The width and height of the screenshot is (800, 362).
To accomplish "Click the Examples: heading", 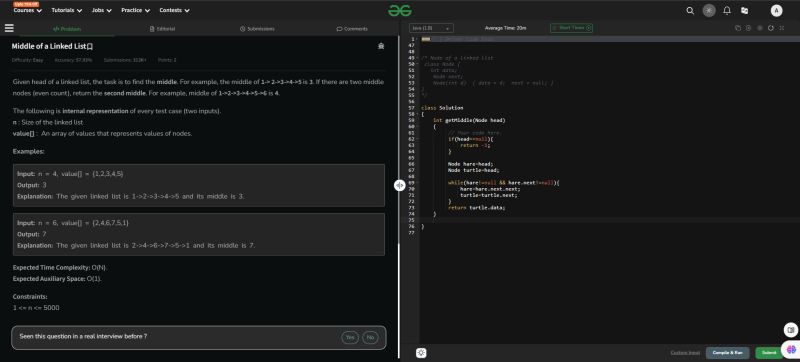I will coord(29,151).
